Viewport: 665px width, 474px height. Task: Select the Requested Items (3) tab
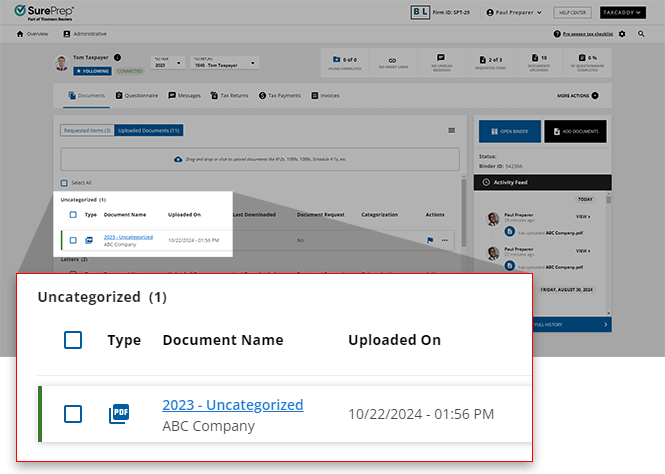(87, 131)
